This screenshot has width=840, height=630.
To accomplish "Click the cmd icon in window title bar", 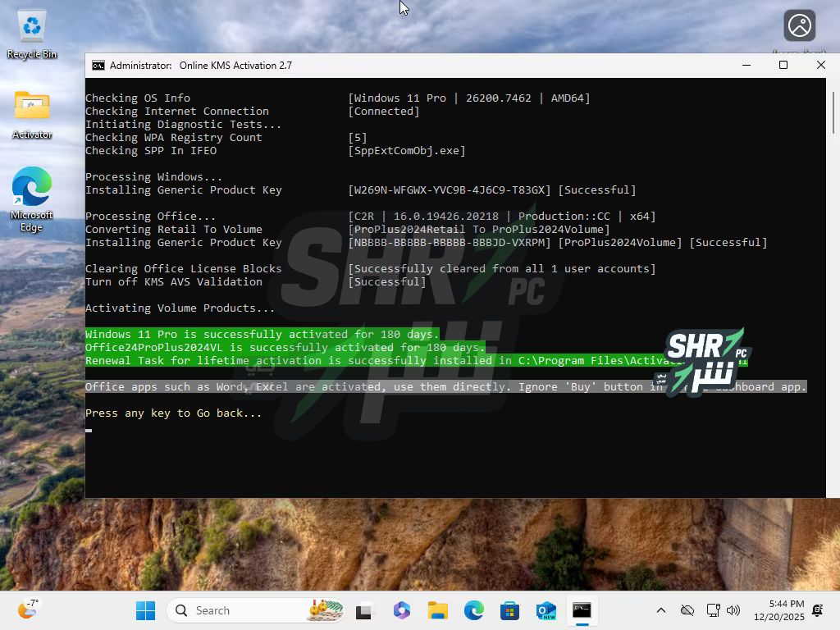I will click(98, 66).
